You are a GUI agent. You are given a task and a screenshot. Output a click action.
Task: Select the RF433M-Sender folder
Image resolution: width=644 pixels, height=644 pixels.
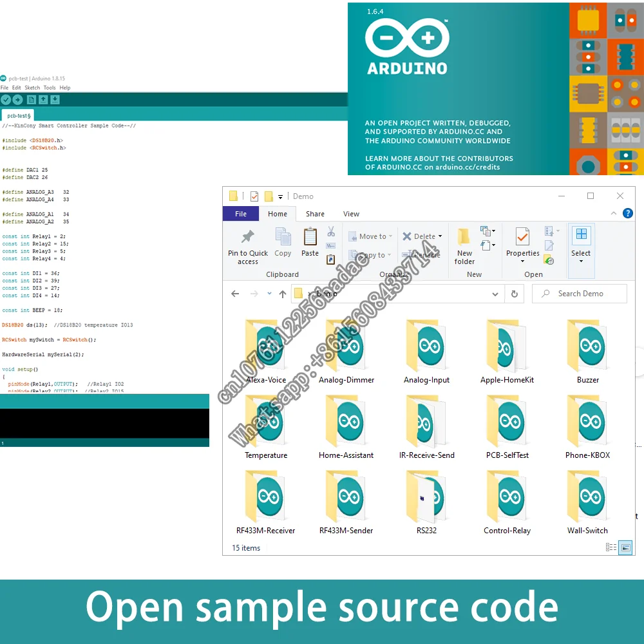346,503
